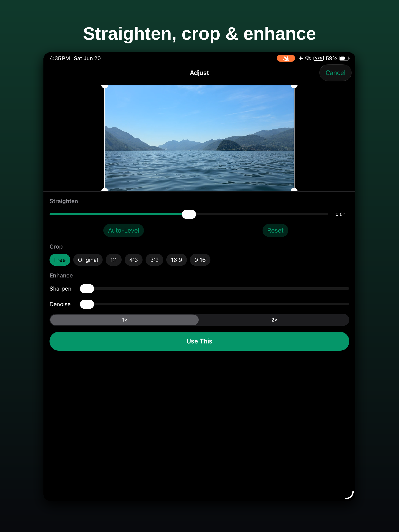This screenshot has height=532, width=399.
Task: Cancel the adjust screen
Action: (335, 73)
